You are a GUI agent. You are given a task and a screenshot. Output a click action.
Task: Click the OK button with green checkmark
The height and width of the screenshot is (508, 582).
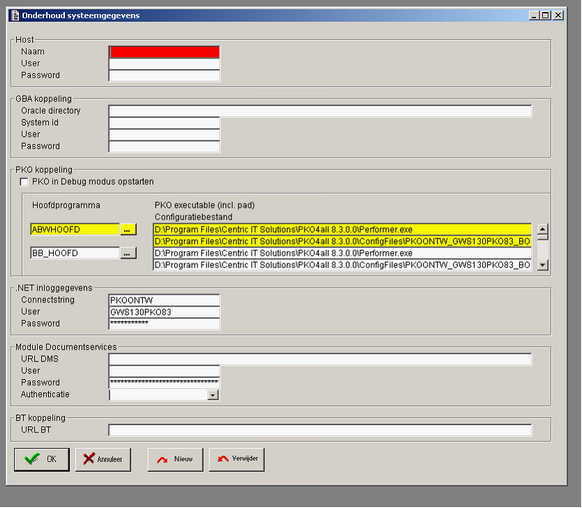pyautogui.click(x=42, y=459)
